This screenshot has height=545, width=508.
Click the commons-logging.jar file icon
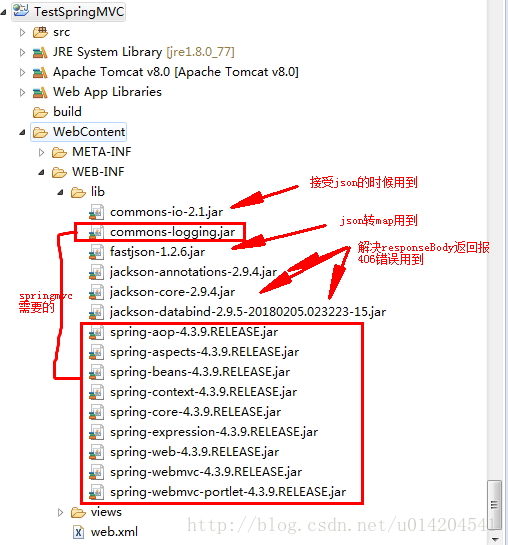(x=97, y=232)
